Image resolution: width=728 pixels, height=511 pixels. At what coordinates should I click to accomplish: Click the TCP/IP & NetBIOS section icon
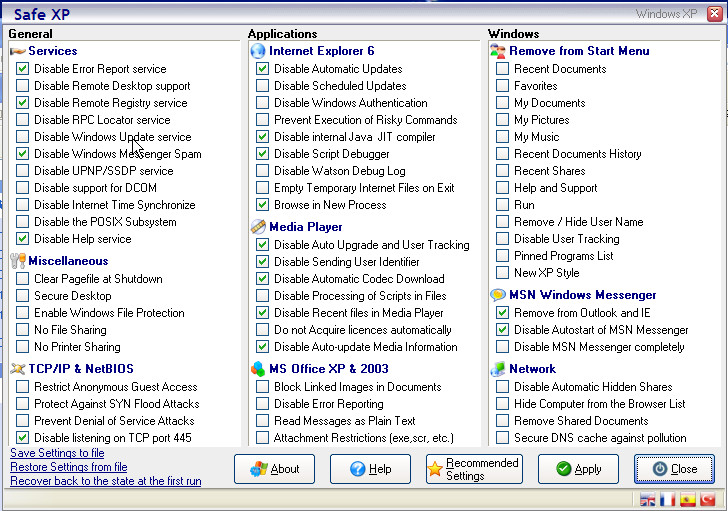pos(18,369)
